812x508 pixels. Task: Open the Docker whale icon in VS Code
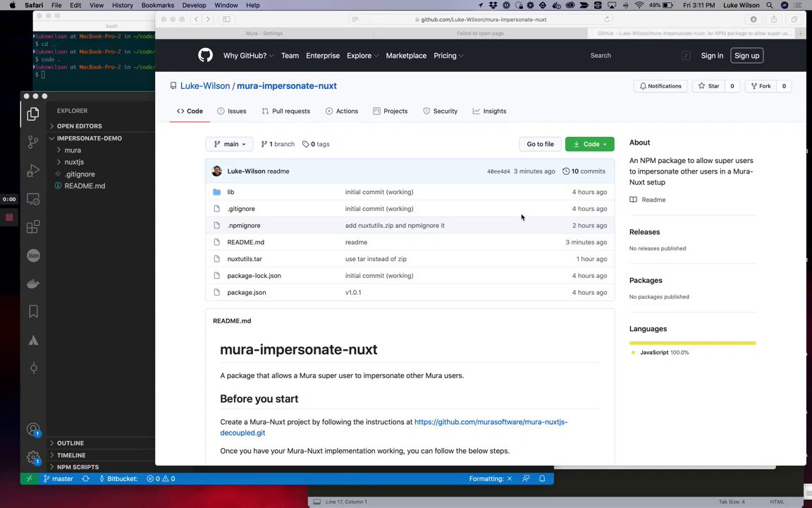pyautogui.click(x=33, y=284)
